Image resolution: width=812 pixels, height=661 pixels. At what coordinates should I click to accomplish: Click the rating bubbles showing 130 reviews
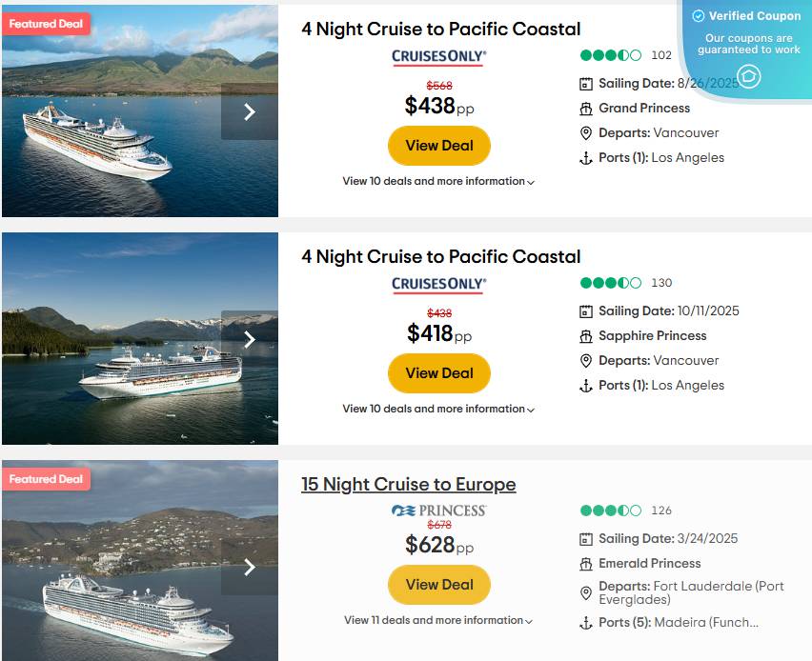click(611, 283)
